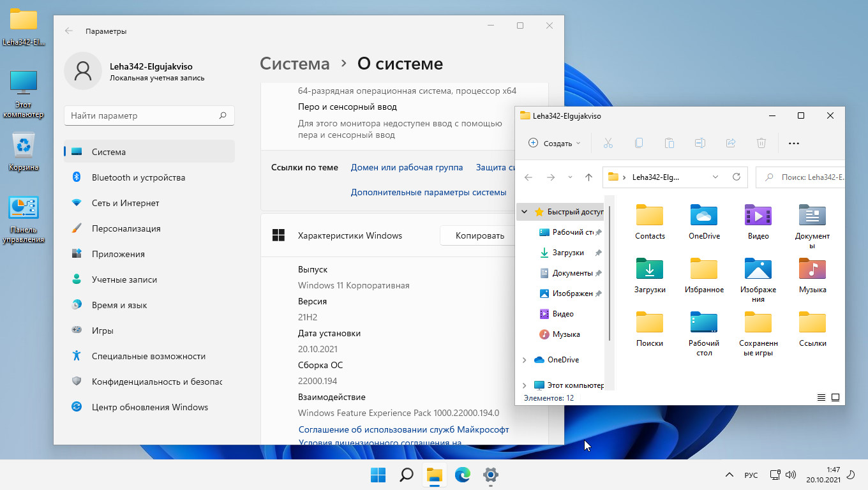Click the Копировать button

tap(479, 235)
